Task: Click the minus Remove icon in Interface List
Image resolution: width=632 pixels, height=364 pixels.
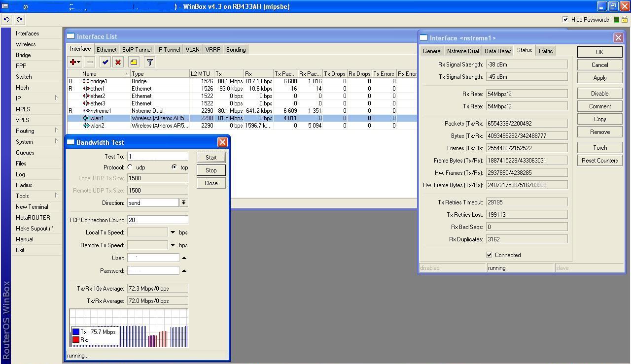Action: (90, 62)
